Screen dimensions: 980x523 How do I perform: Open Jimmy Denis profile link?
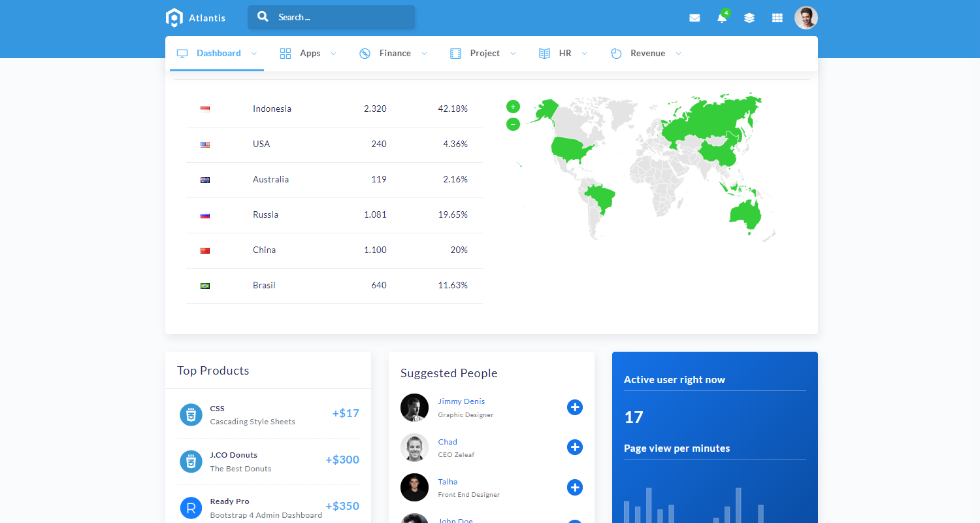coord(461,401)
